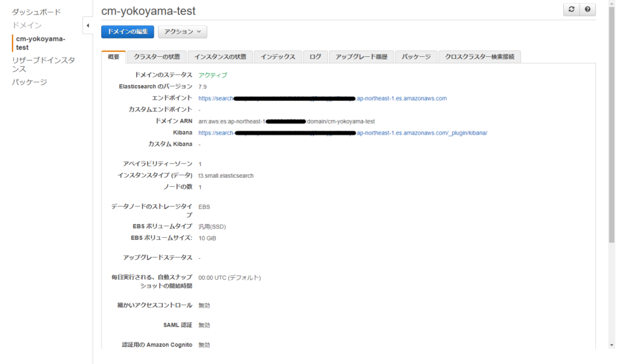The image size is (628, 364).
Task: Open リザーブドインスタンス in the sidebar
Action: pyautogui.click(x=43, y=65)
